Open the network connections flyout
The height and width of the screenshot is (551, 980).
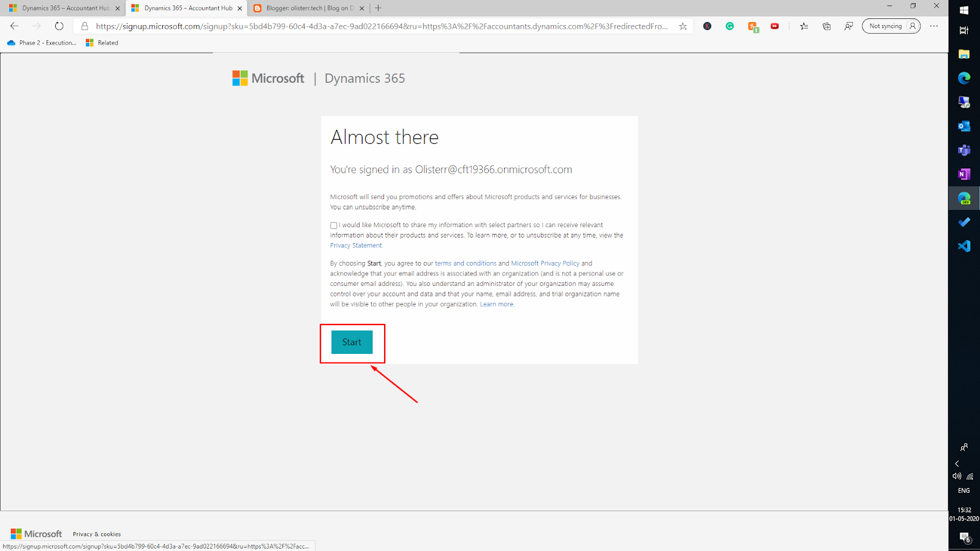[x=970, y=476]
